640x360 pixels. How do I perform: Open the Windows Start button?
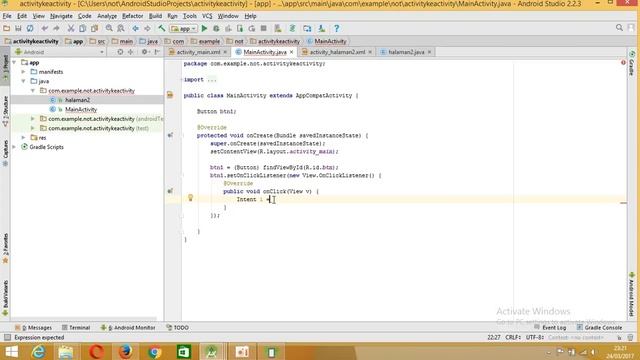(11, 352)
